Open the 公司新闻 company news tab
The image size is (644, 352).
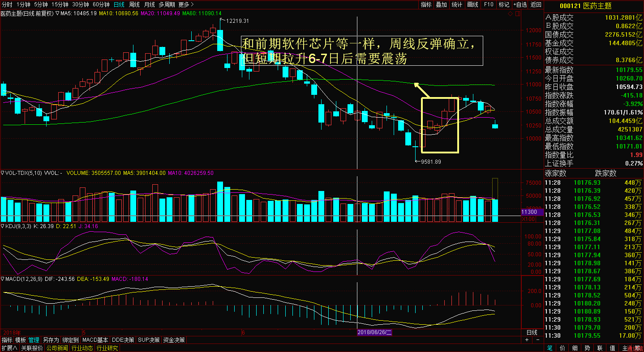pyautogui.click(x=57, y=348)
